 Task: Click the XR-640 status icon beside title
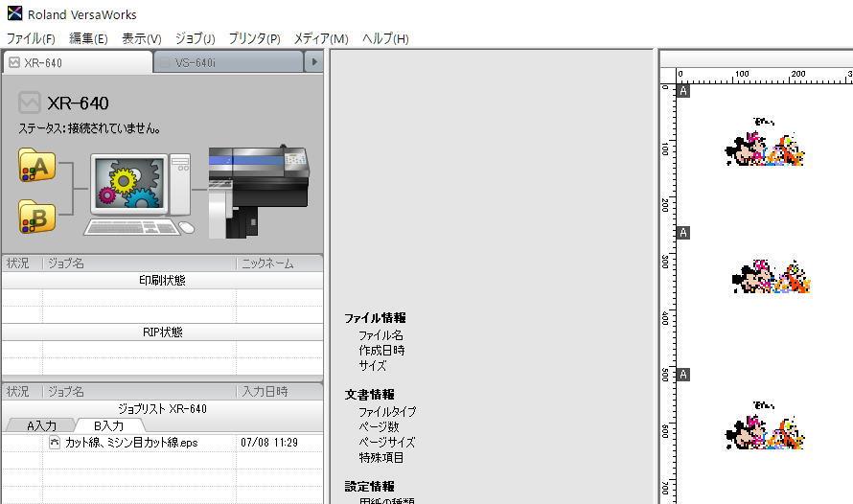tap(30, 103)
